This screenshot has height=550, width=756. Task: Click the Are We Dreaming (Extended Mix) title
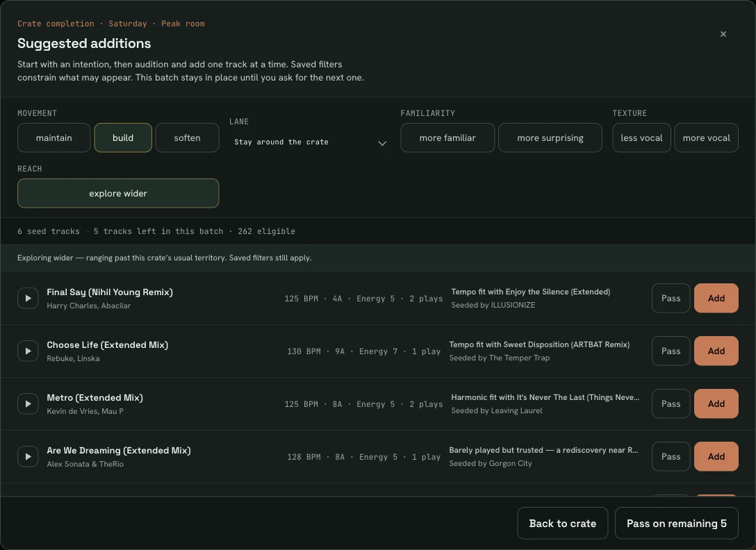click(x=119, y=451)
